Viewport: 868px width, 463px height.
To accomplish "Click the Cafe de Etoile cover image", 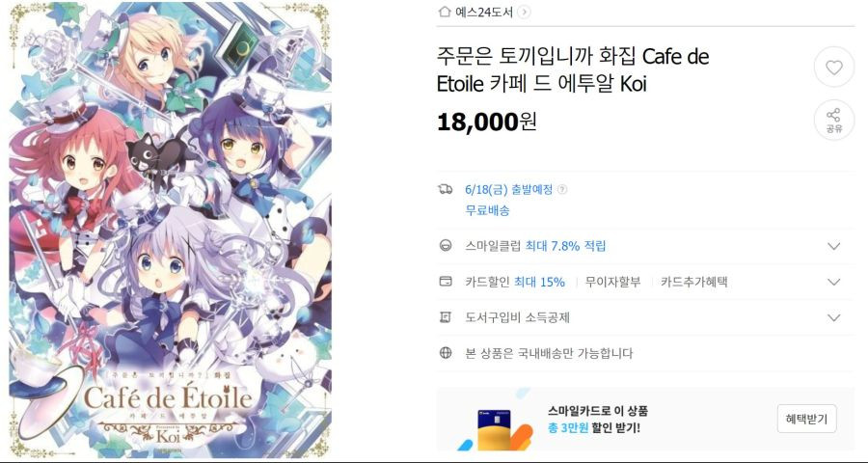I will [171, 230].
